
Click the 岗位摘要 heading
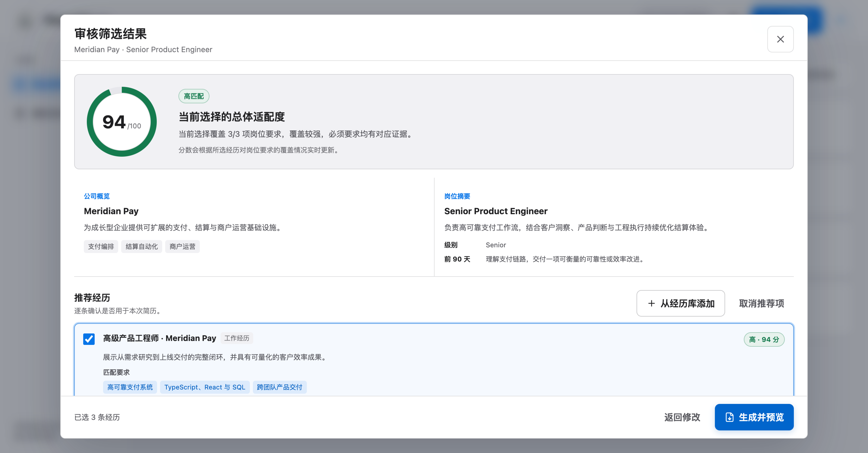pos(457,196)
